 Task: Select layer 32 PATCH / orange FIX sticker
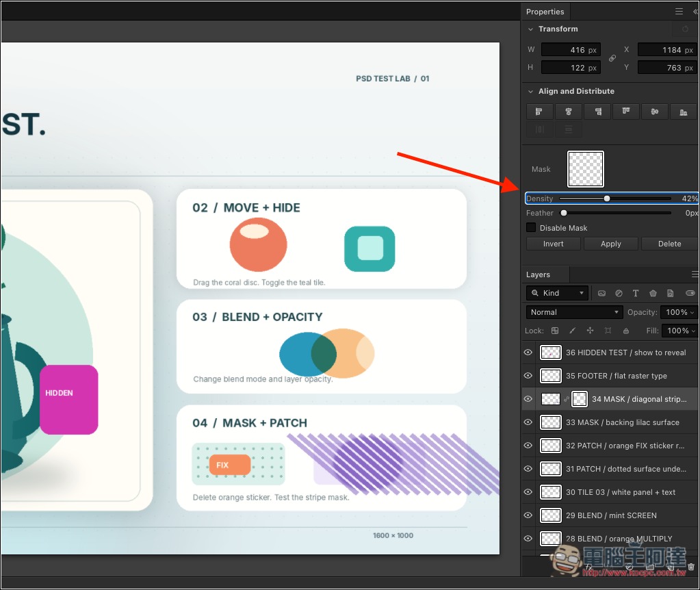pos(625,446)
